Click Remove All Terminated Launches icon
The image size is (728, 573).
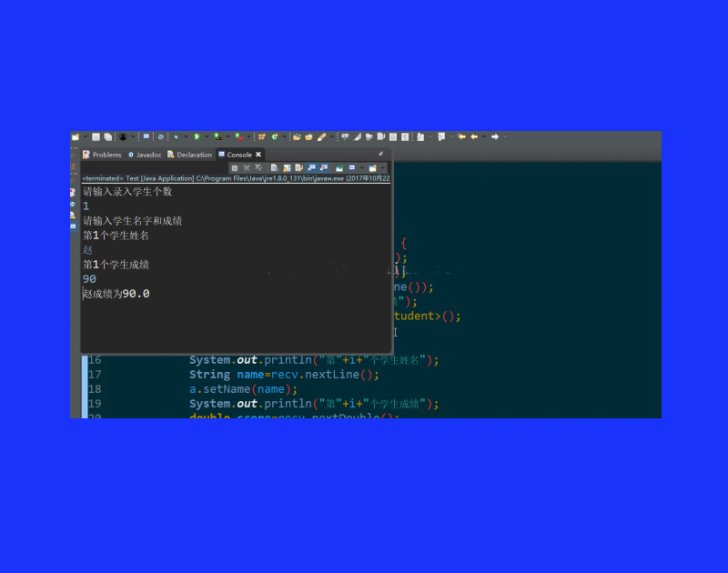click(258, 168)
